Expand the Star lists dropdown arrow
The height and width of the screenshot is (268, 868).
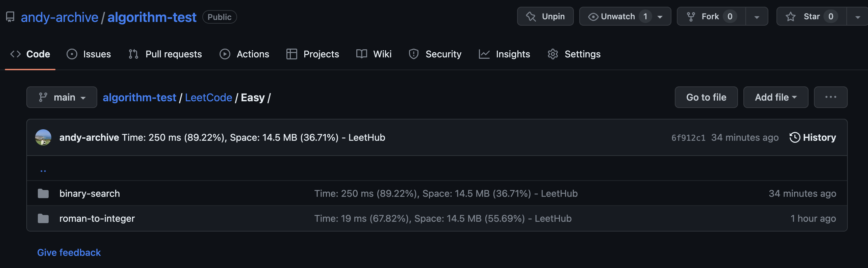click(x=858, y=16)
